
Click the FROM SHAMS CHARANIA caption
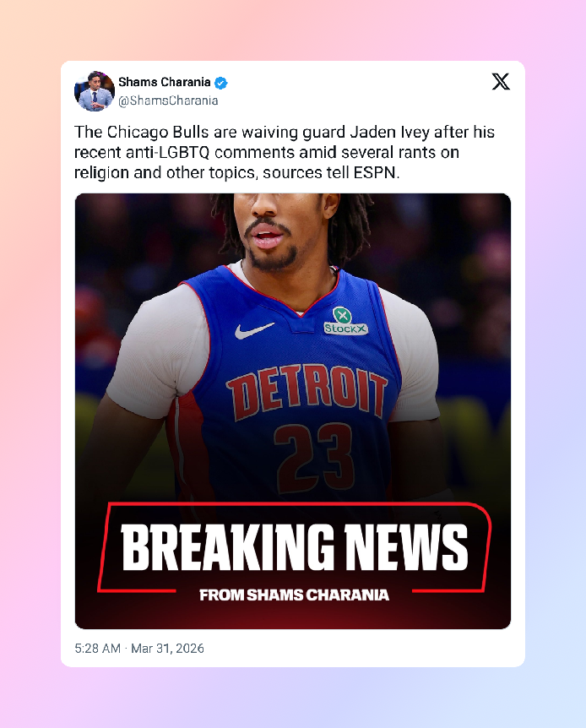click(294, 595)
